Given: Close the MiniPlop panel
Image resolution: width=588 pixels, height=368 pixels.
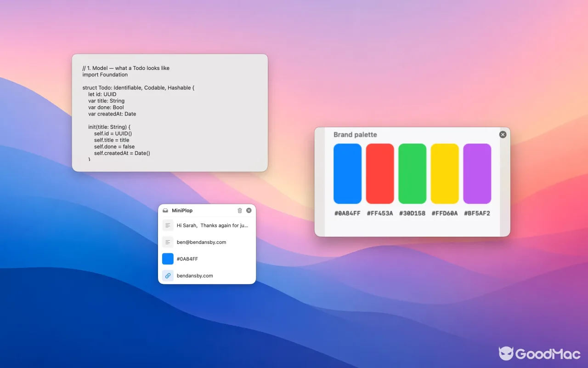Looking at the screenshot, I should coord(249,210).
